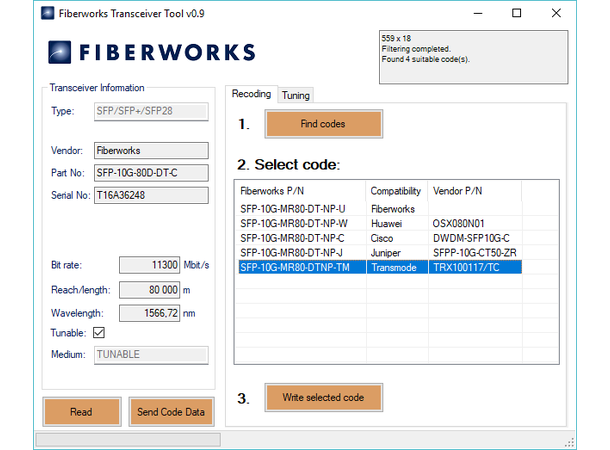Viewport: 610px width, 450px height.
Task: Click the Type field SFP/SFP+/SFP28
Action: 151,111
